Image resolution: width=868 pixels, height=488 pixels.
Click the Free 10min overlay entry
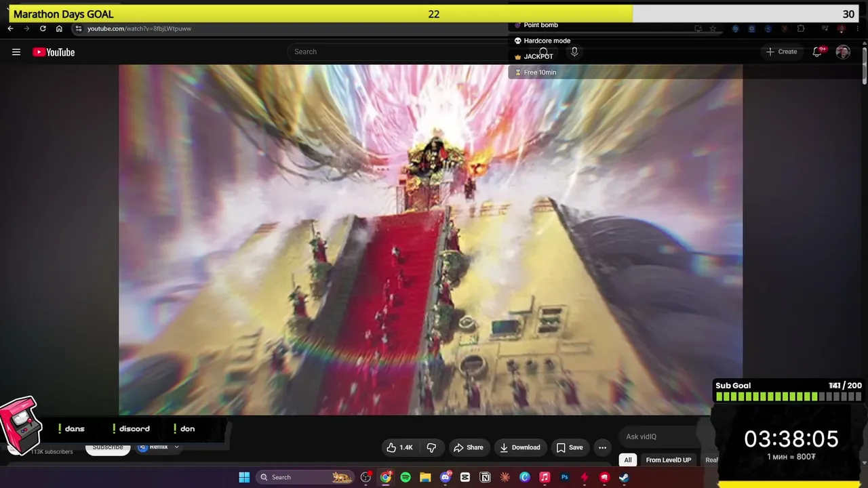pos(535,73)
